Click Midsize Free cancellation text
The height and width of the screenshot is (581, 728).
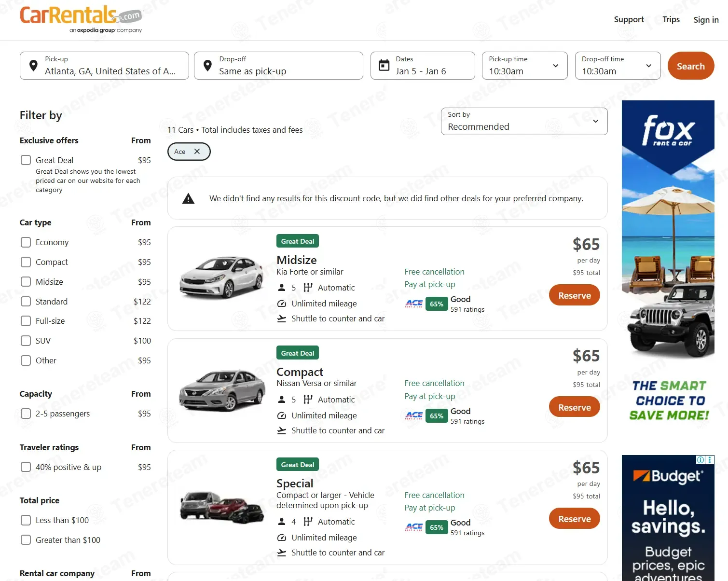[x=434, y=272]
